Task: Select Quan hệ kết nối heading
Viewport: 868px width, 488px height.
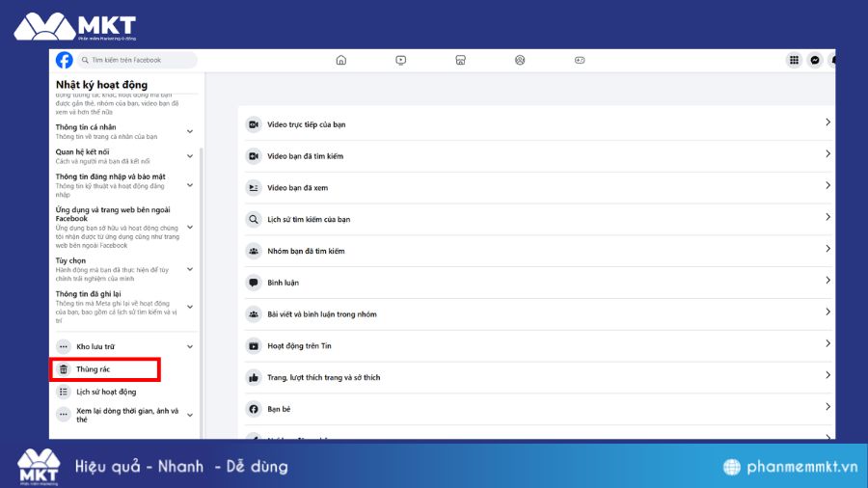Action: point(83,152)
